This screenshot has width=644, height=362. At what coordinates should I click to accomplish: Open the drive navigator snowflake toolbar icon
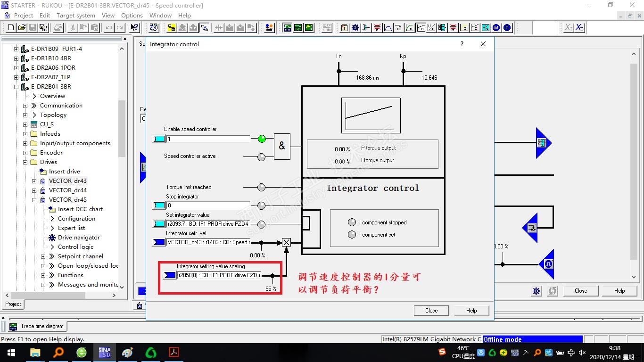[x=355, y=28]
